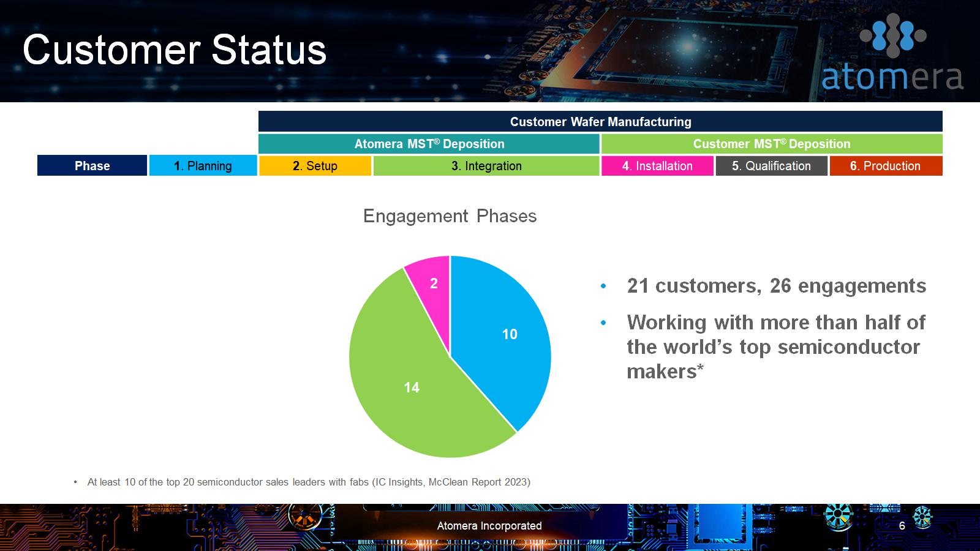Select the 'Atomera MST Deposition' teal bar
This screenshot has height=551, width=980.
point(429,144)
